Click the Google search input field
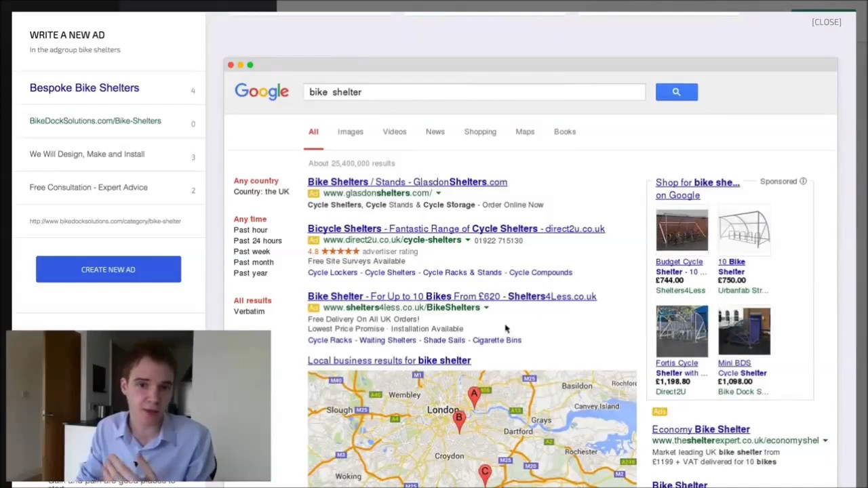The width and height of the screenshot is (868, 488). click(x=474, y=92)
